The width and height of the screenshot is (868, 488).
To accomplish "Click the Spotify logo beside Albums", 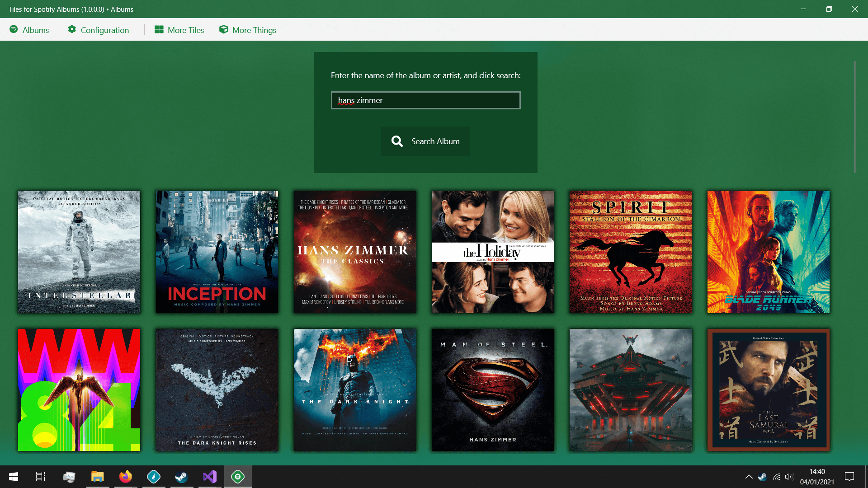I will pyautogui.click(x=14, y=30).
